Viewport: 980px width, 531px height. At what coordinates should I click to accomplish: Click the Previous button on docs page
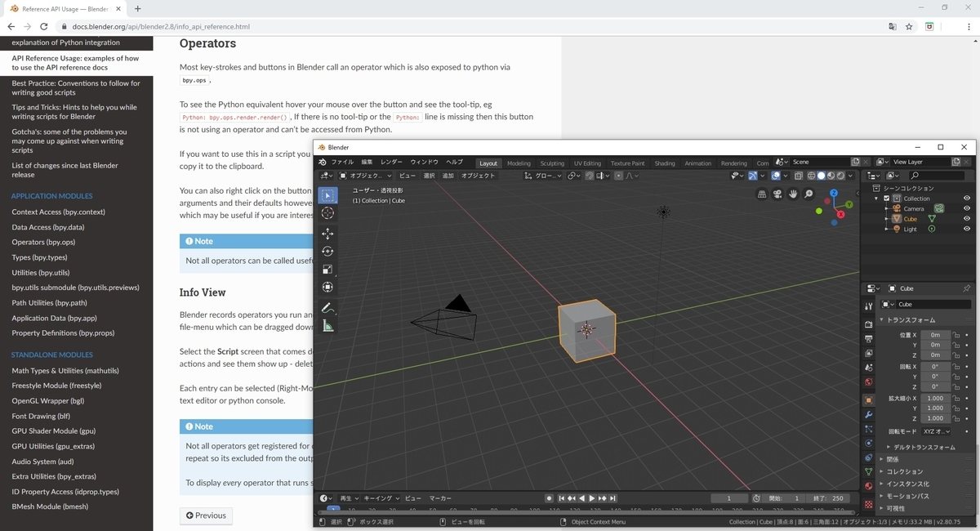pos(206,515)
